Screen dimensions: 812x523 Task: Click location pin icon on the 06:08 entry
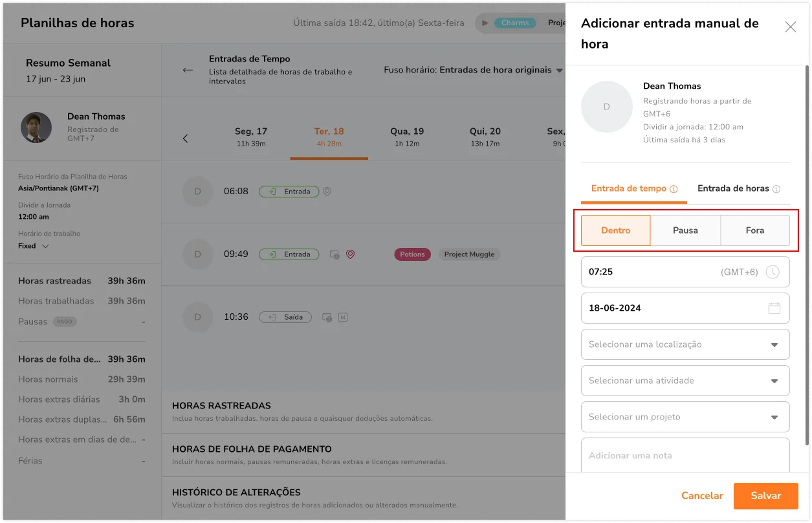pos(327,192)
